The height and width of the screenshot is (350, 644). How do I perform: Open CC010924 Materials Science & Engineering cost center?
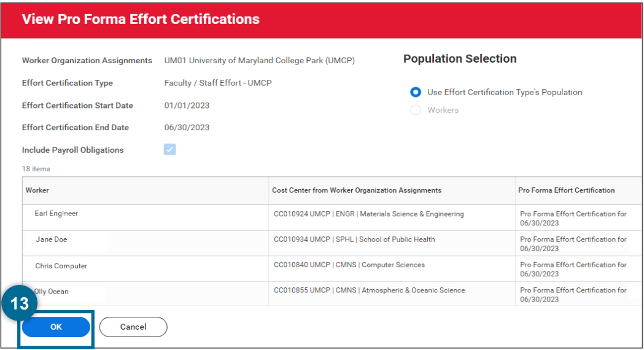coord(369,214)
